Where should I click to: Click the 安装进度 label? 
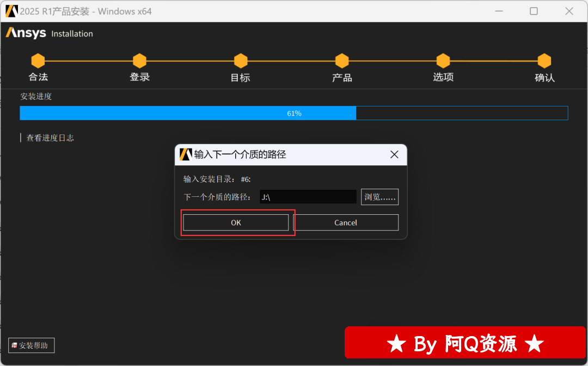coord(36,96)
